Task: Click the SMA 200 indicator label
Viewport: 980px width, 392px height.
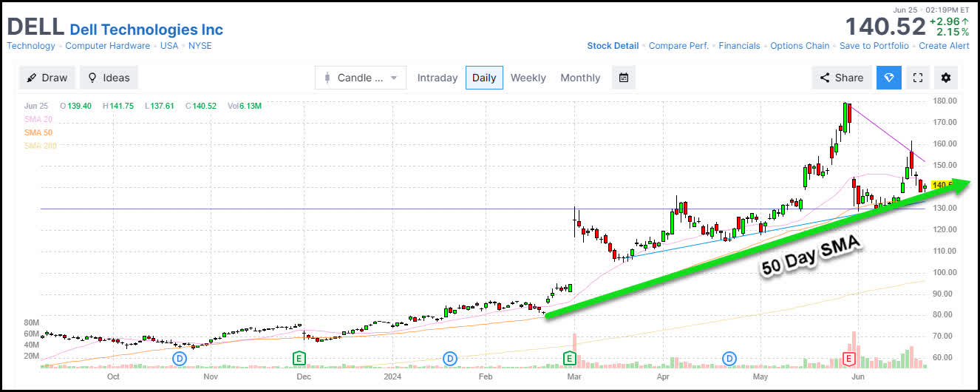Action: click(x=41, y=146)
